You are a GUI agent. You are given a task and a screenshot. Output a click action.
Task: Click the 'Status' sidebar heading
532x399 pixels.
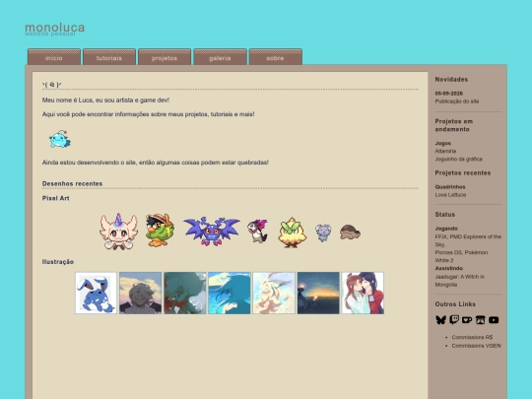[444, 215]
